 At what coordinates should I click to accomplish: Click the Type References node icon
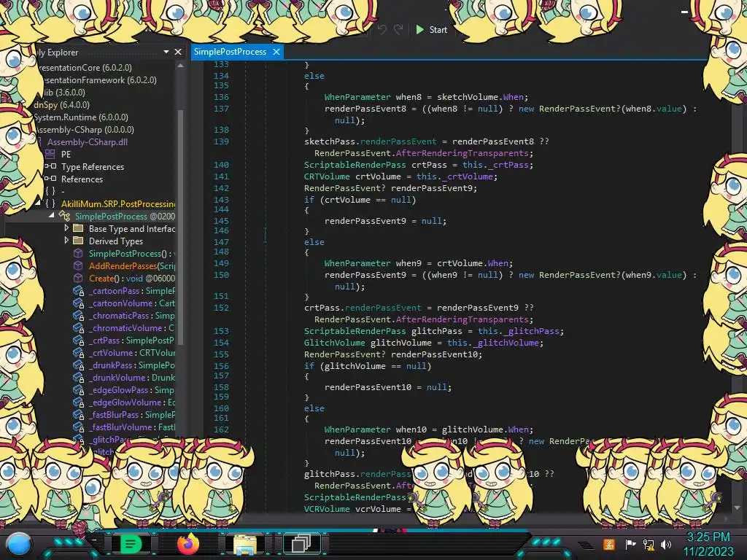coord(50,167)
